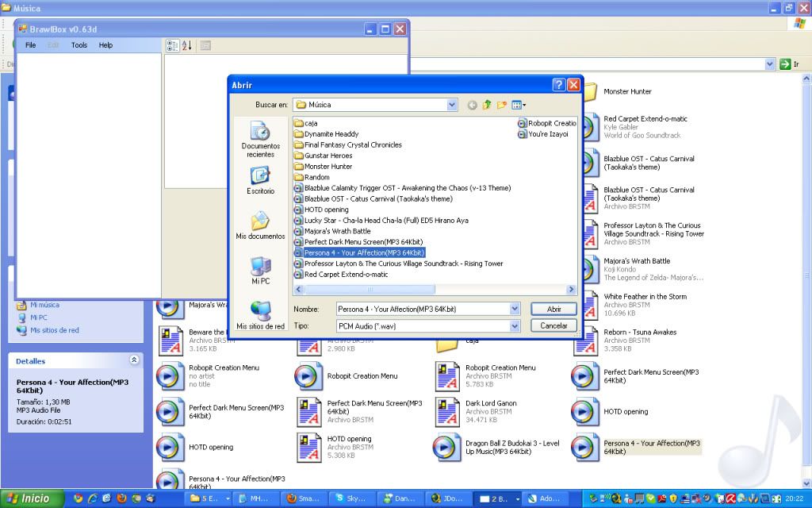Open the BrawlBox Tools menu

[x=79, y=45]
